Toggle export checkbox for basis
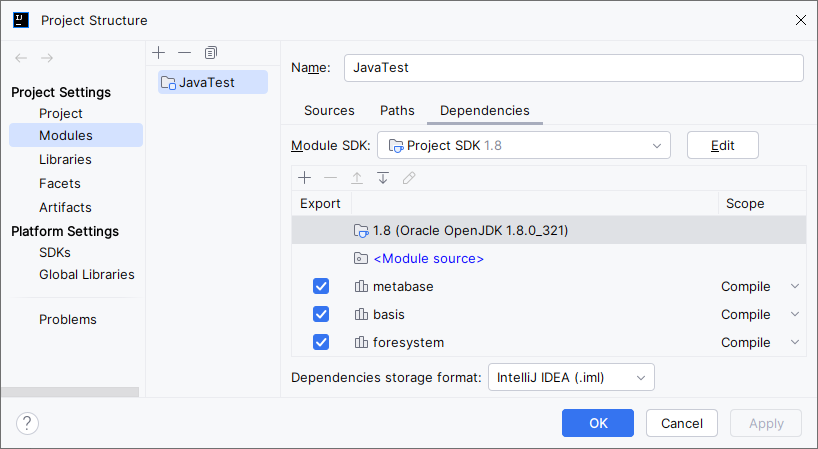The height and width of the screenshot is (449, 818). [321, 314]
